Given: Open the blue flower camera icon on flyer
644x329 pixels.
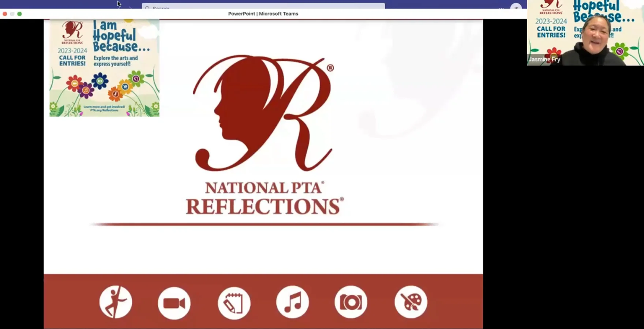Looking at the screenshot, I should coord(100,81).
